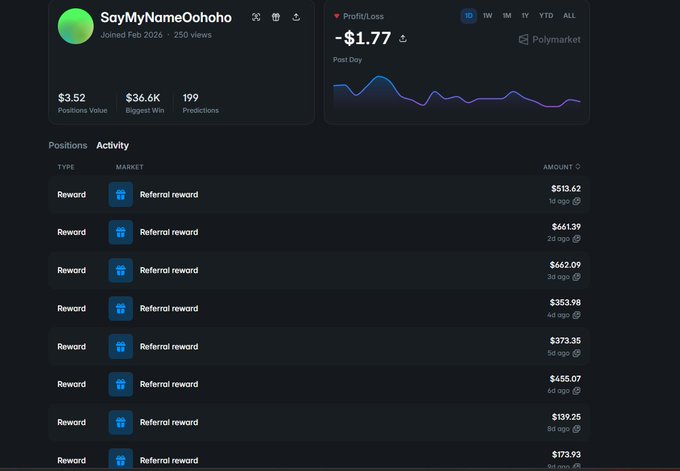Click the $36.6K Biggest Win figure
Image resolution: width=680 pixels, height=471 pixels.
tap(143, 98)
